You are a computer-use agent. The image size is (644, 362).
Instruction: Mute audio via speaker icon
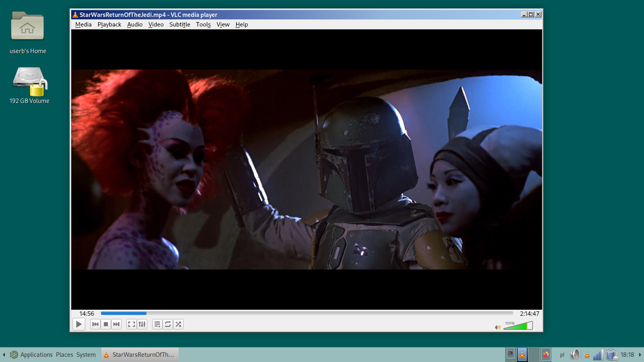498,327
